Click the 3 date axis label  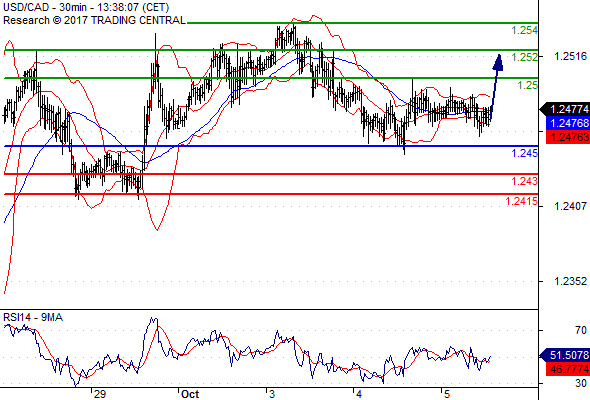[272, 394]
